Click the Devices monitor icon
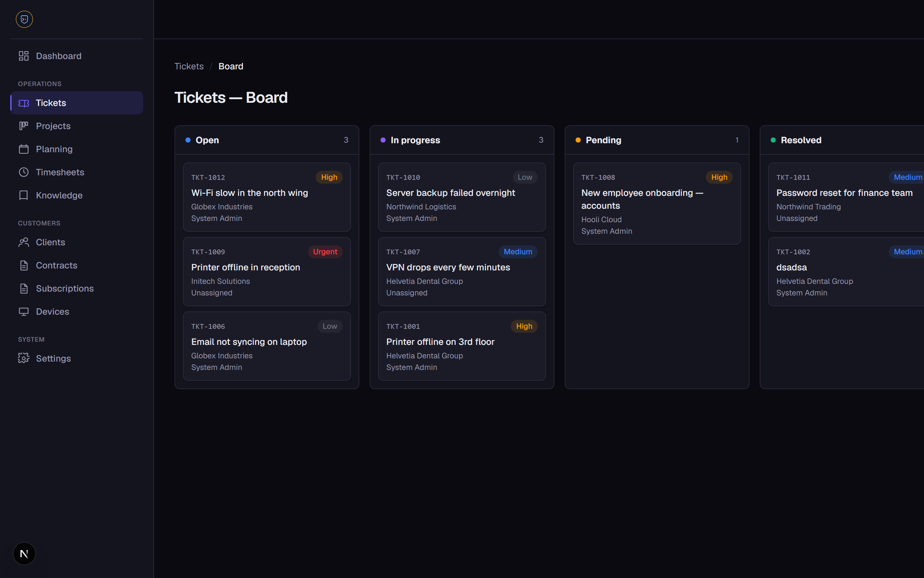The height and width of the screenshot is (578, 924). (x=24, y=311)
